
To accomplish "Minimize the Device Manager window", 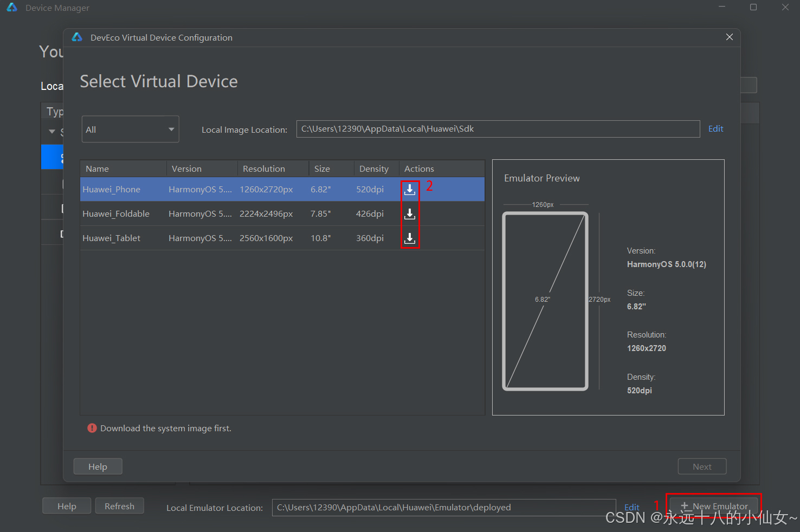I will tap(722, 7).
